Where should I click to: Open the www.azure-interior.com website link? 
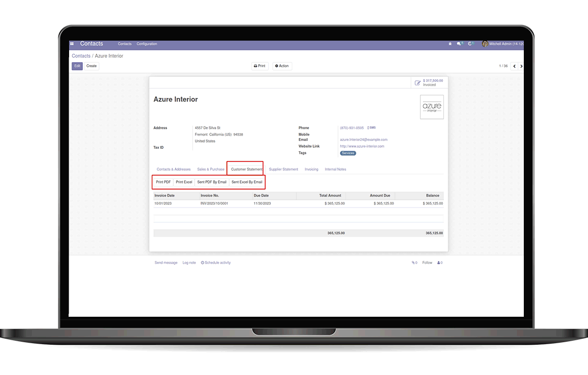[362, 146]
